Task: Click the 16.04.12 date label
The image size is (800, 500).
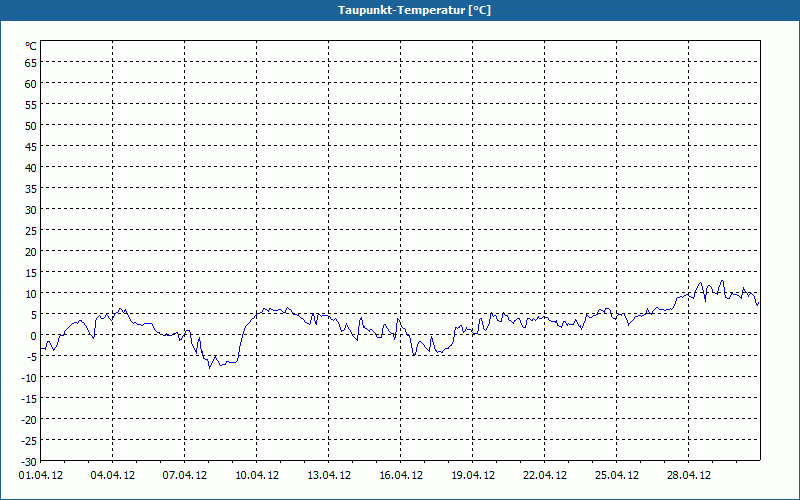Action: [x=401, y=476]
